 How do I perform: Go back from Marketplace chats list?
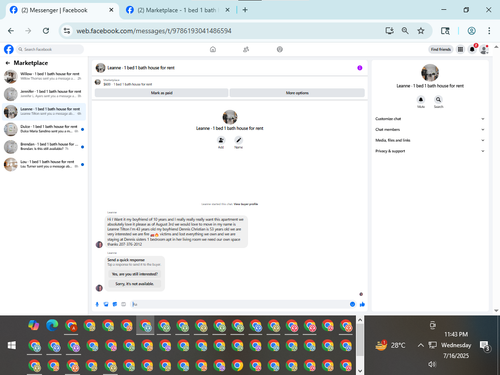point(7,63)
